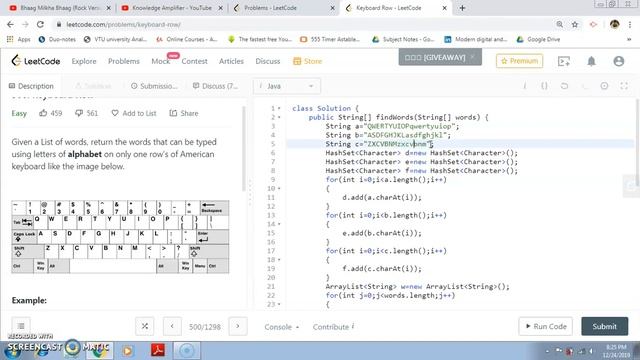Open the Apps bookmarks shortcut

[x=19, y=40]
